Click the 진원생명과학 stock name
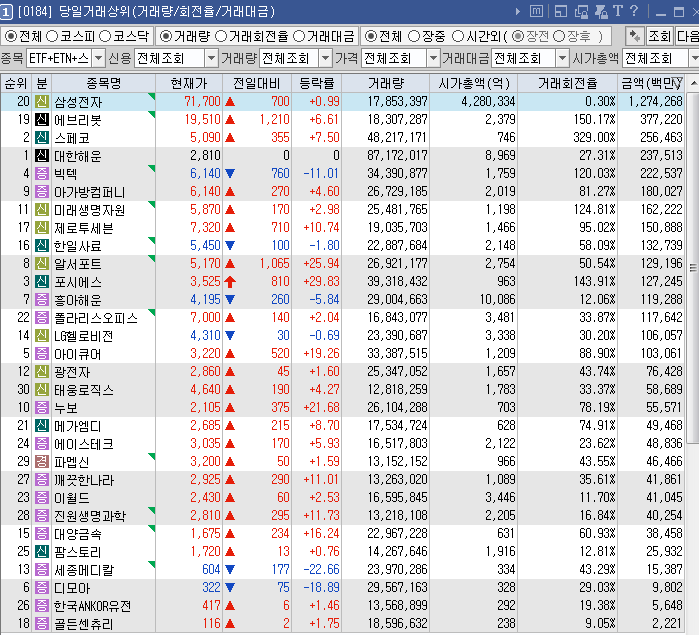This screenshot has height=635, width=699. pos(90,515)
